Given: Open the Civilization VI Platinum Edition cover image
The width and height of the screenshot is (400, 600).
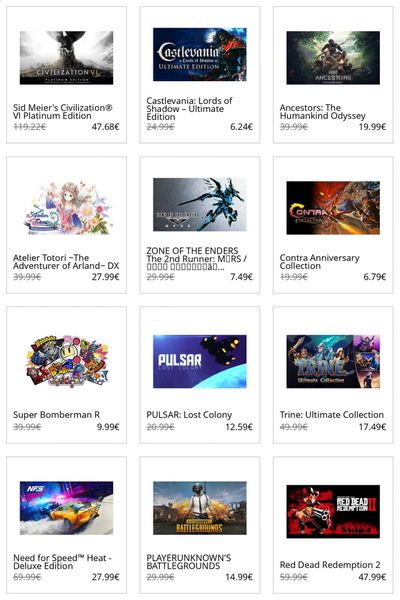Looking at the screenshot, I should pos(66,58).
